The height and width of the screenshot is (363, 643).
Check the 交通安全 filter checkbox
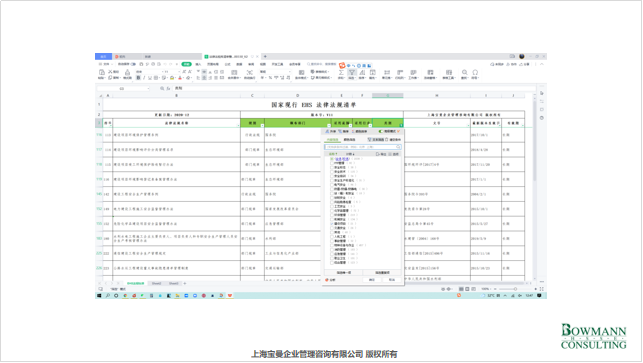coord(332,228)
